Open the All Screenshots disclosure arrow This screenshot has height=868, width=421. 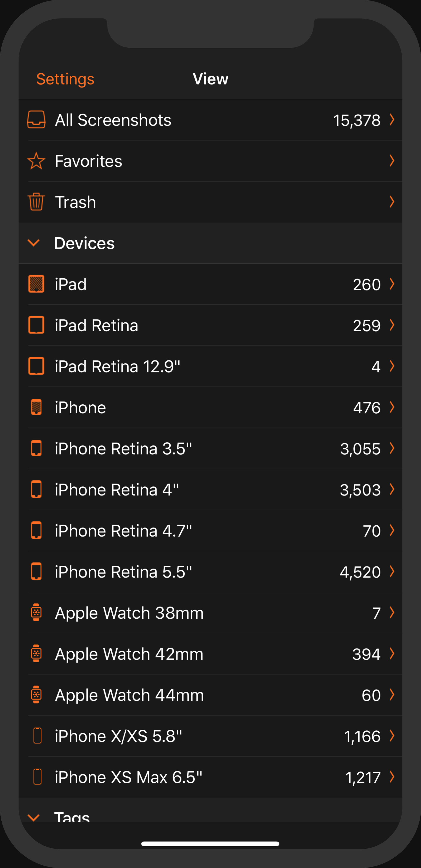point(392,120)
